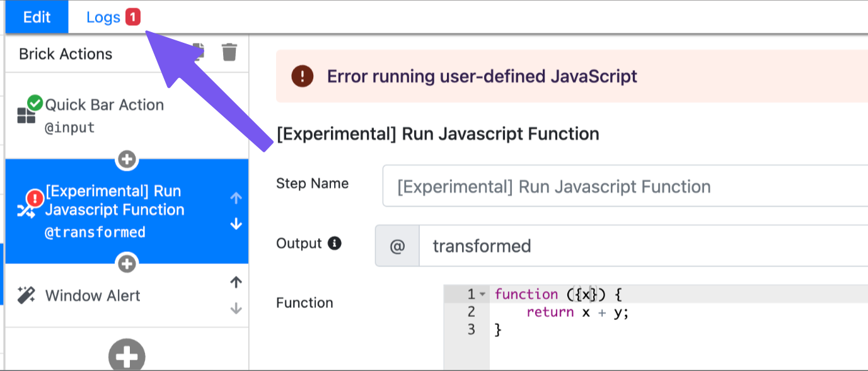Collapse the function at code line 1
The width and height of the screenshot is (868, 371).
(482, 294)
